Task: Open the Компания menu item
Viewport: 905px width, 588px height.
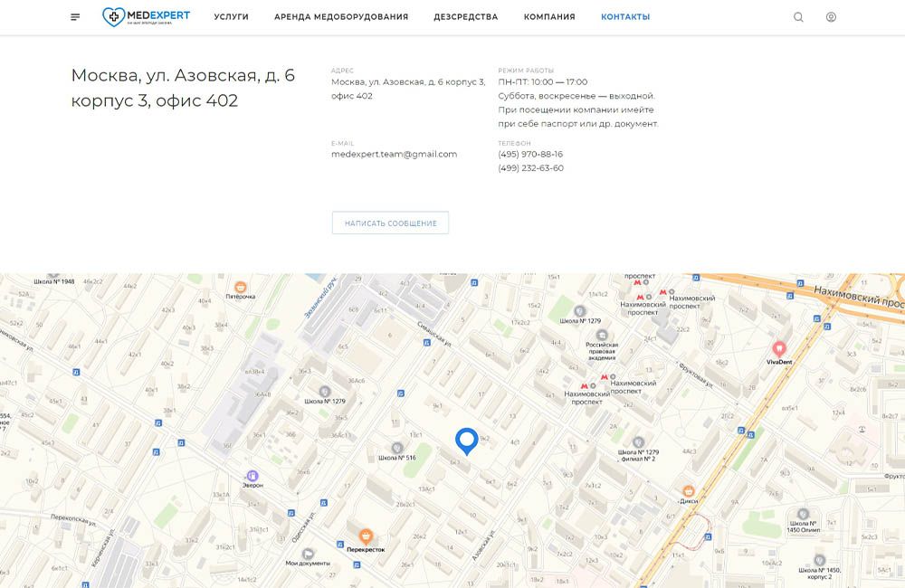Action: click(548, 17)
